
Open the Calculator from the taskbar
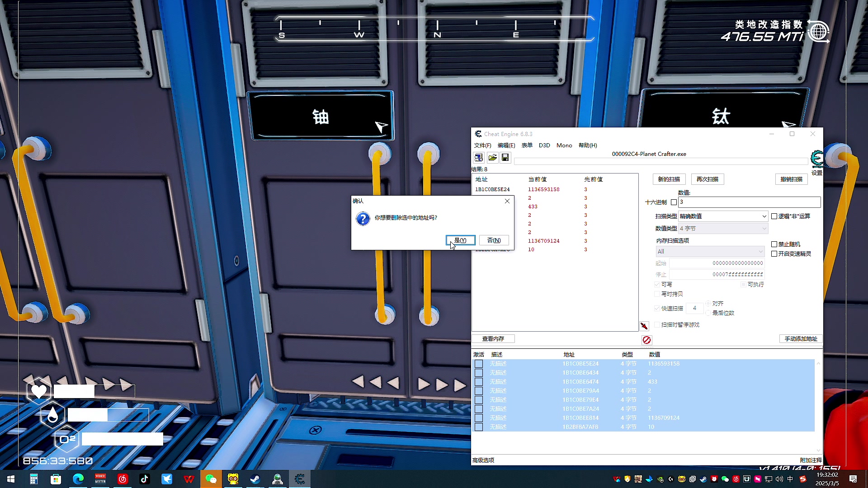pos(34,479)
